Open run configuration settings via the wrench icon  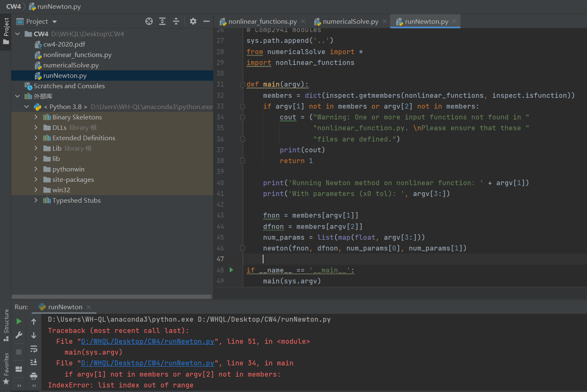[19, 335]
